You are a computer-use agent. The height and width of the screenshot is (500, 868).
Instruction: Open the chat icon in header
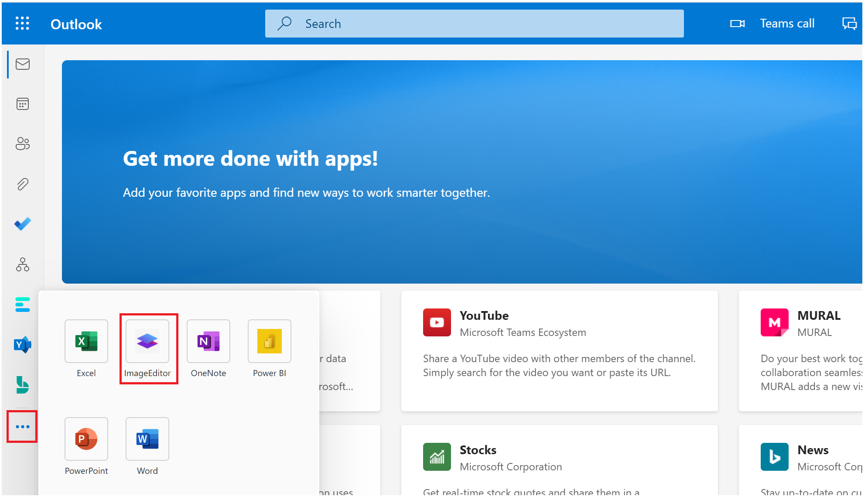(x=849, y=24)
